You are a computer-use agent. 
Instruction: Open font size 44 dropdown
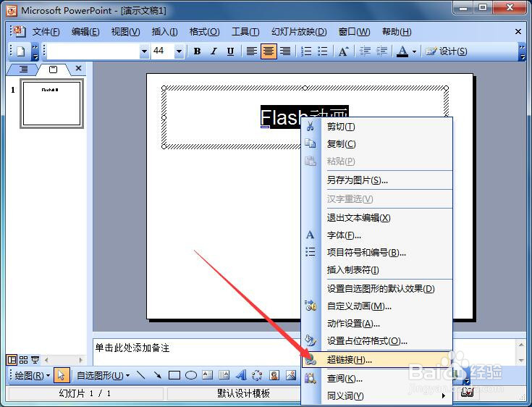point(179,51)
